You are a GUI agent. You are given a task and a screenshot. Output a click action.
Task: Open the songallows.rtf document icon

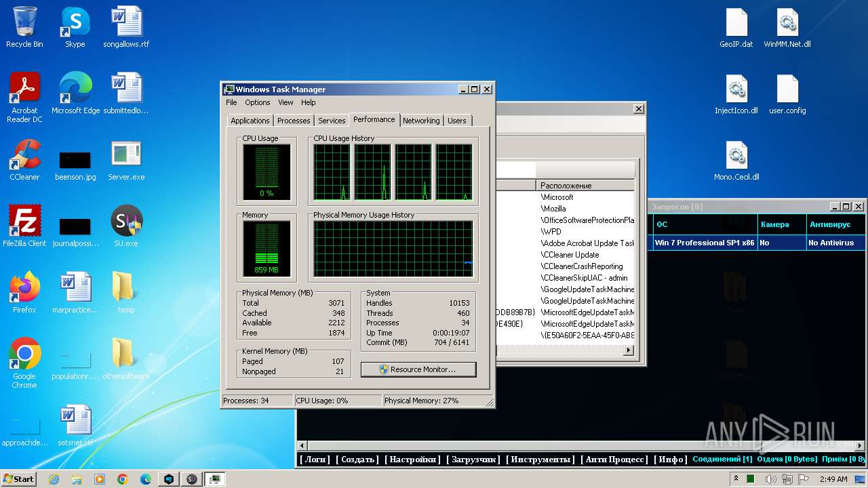click(x=126, y=27)
